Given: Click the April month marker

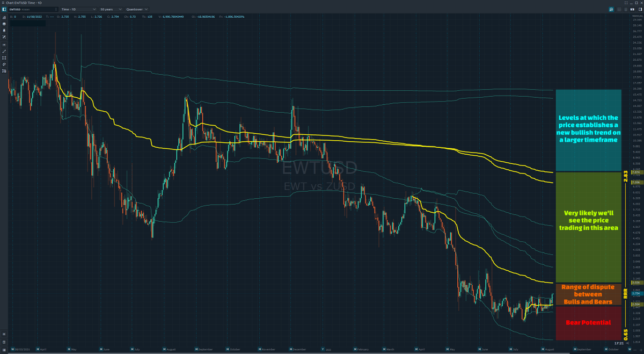Looking at the screenshot, I should [x=37, y=350].
